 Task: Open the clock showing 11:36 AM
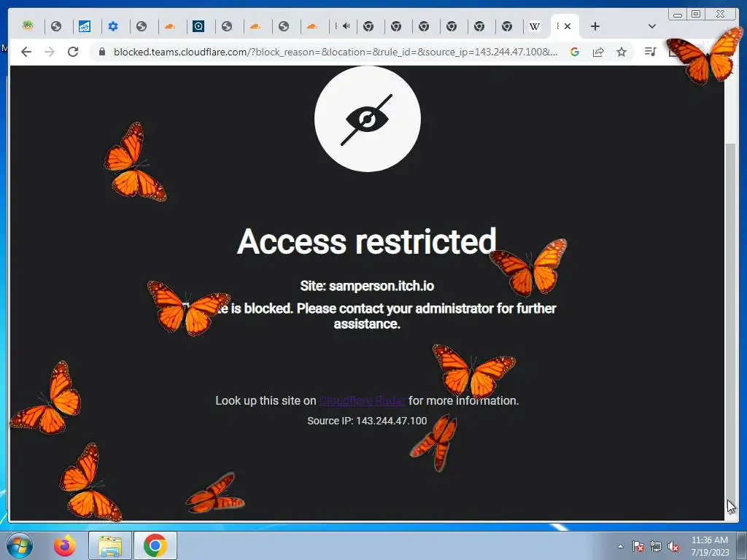click(710, 546)
